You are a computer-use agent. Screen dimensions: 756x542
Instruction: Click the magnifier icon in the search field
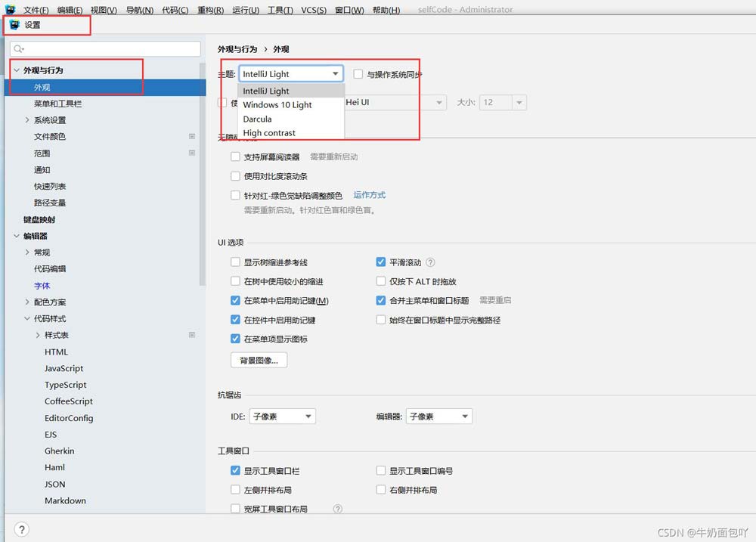[x=17, y=48]
